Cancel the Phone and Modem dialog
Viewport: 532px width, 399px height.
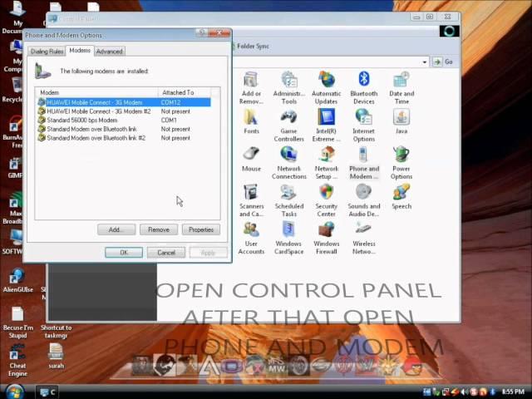166,253
